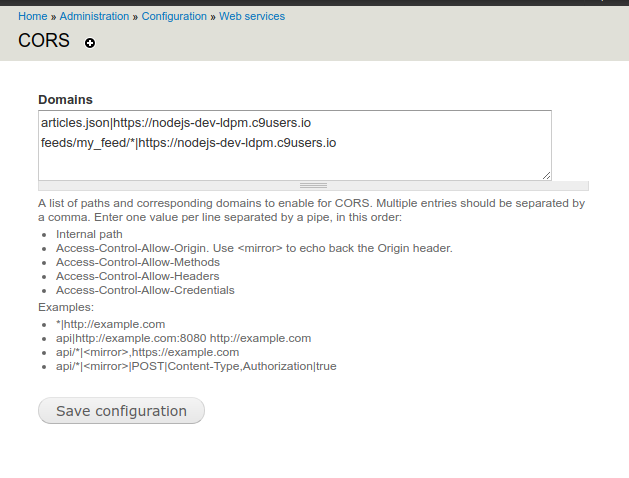Click the '*|http://example.com' example
Viewport: 629px width, 478px height.
tap(110, 324)
